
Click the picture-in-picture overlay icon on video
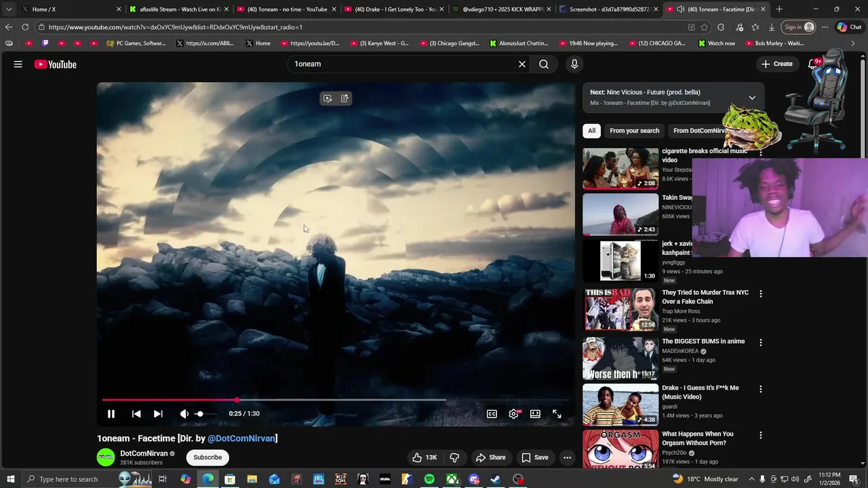pyautogui.click(x=328, y=98)
